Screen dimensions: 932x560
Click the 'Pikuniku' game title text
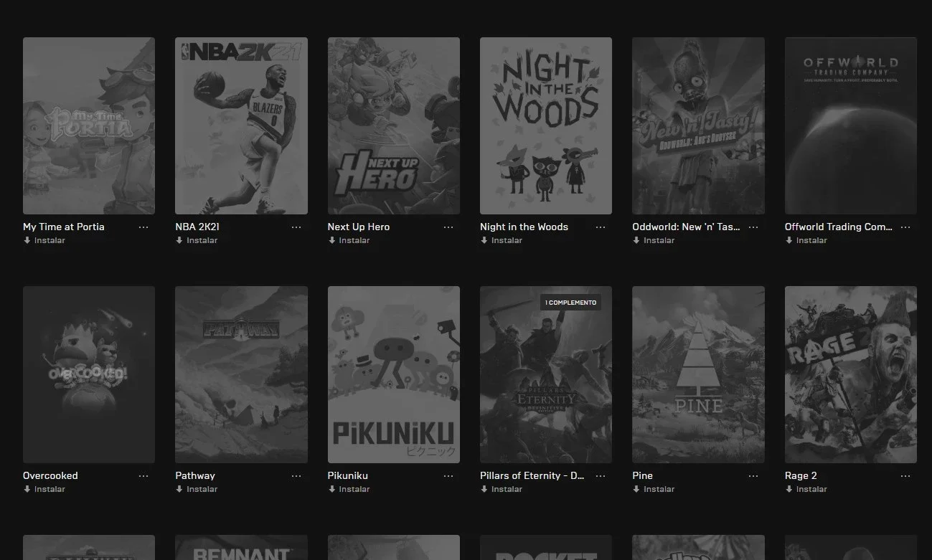(x=348, y=475)
